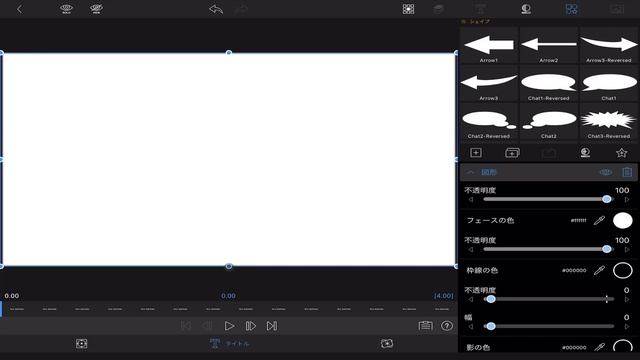Toggle the Hide eye icon in top bar
Image resolution: width=640 pixels, height=360 pixels.
point(96,9)
